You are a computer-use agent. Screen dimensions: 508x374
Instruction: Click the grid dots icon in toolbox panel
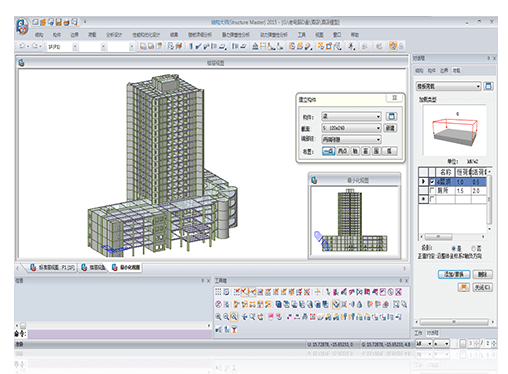click(x=218, y=292)
